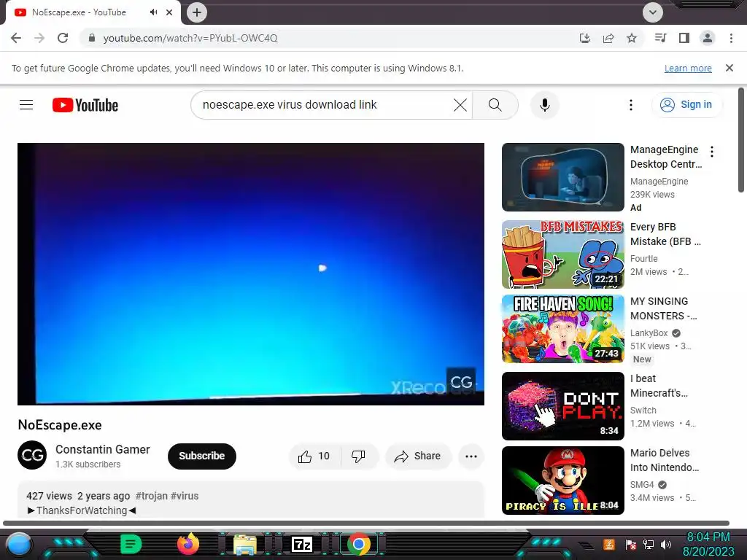This screenshot has width=747, height=560.
Task: Open MY SINGING MONSTERS video title
Action: [x=663, y=308]
